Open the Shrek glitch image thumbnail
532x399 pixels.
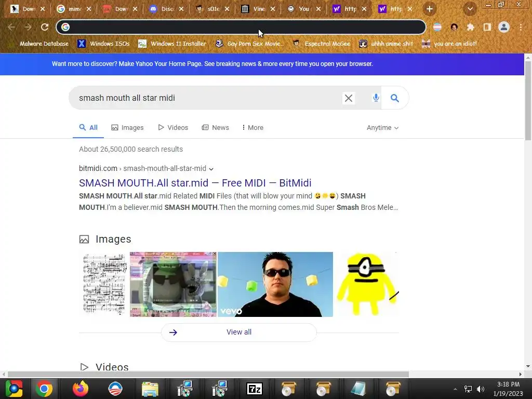tap(173, 284)
